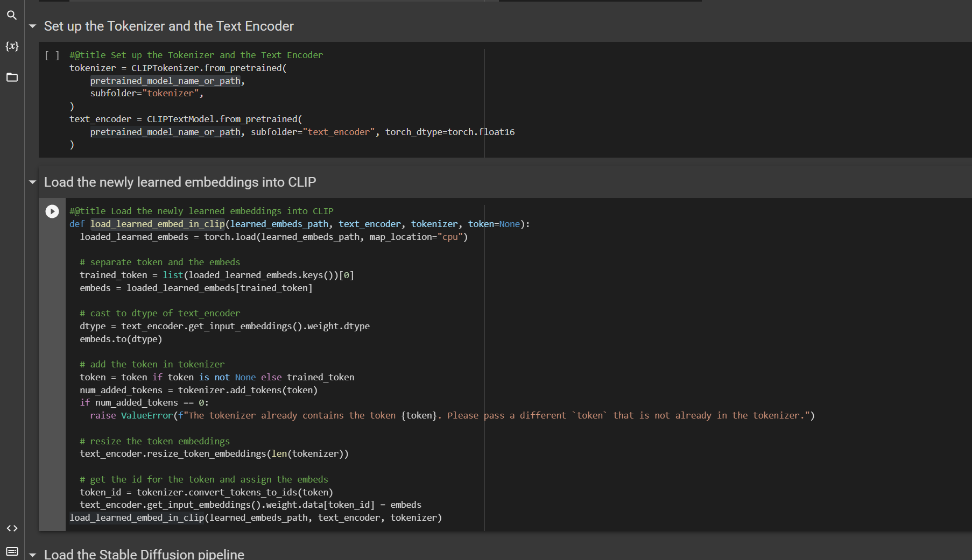Open the terminal panel at bottom left
Image resolution: width=972 pixels, height=560 pixels.
click(x=12, y=551)
